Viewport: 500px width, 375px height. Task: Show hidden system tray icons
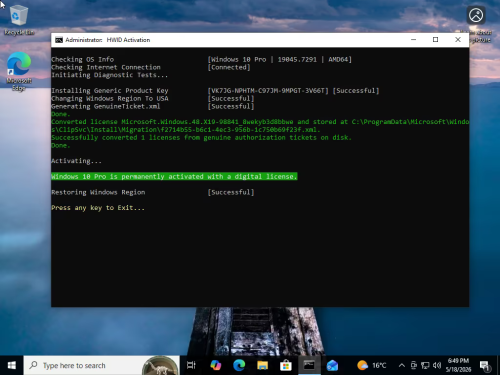[402, 365]
